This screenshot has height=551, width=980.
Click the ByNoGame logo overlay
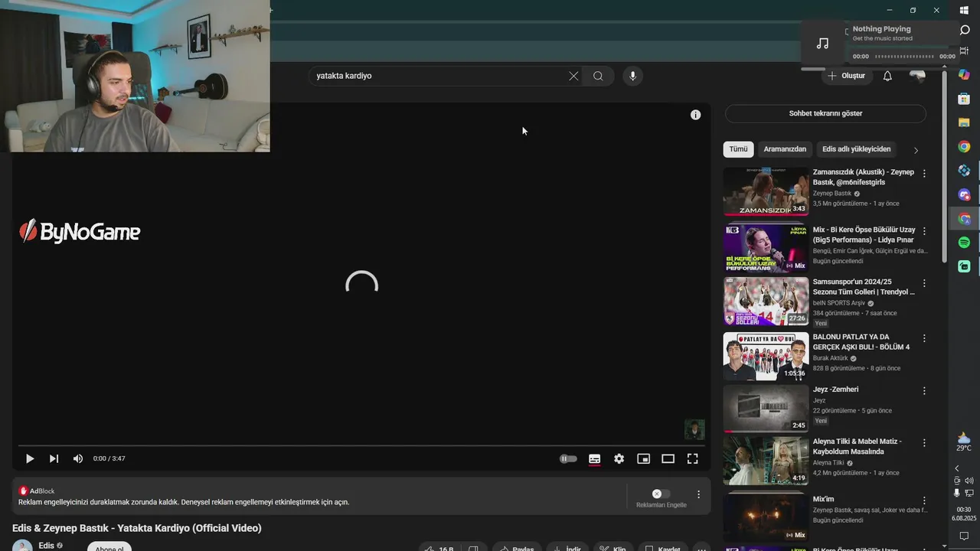coord(80,231)
